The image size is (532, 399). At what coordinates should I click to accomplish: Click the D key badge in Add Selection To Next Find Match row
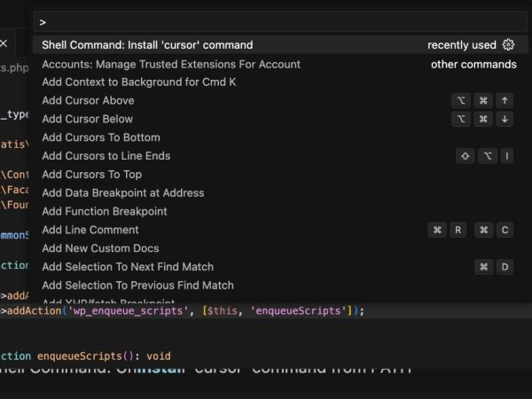[x=505, y=267]
